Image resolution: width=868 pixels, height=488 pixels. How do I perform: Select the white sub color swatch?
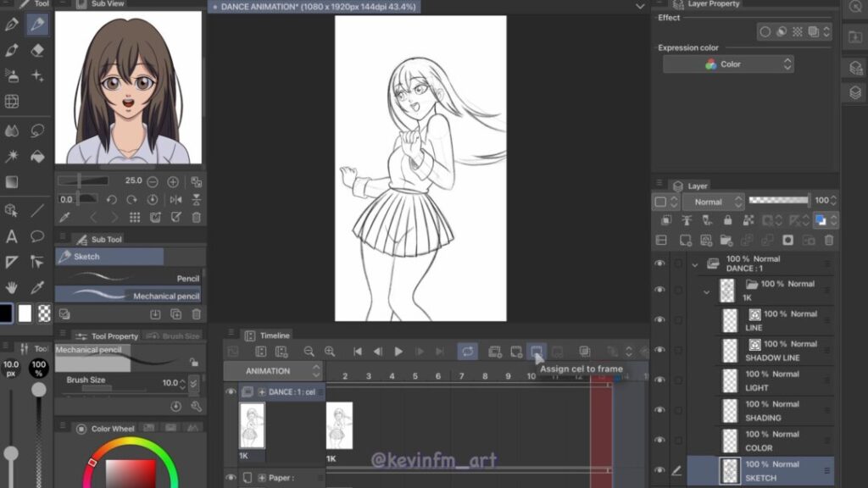pos(25,313)
